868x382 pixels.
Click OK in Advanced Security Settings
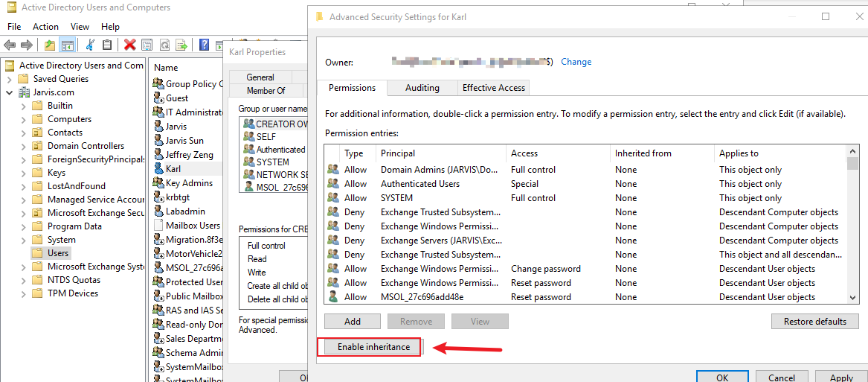coord(721,377)
